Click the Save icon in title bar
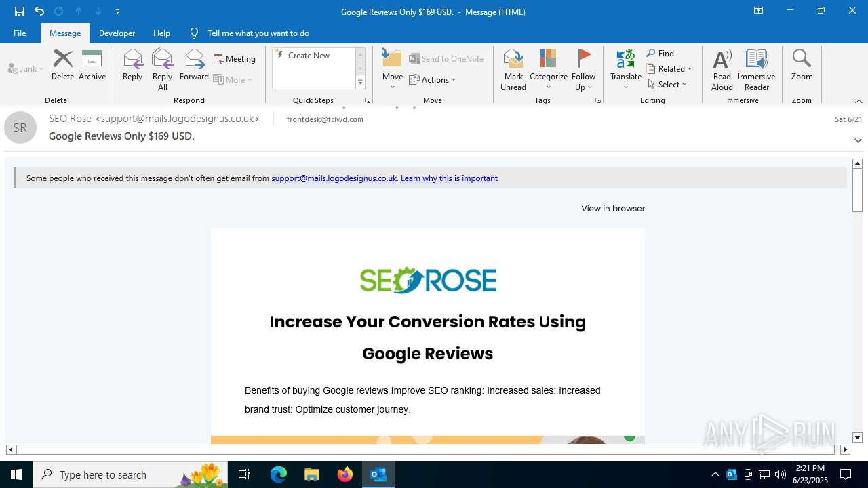The height and width of the screenshot is (488, 868). pos(20,12)
